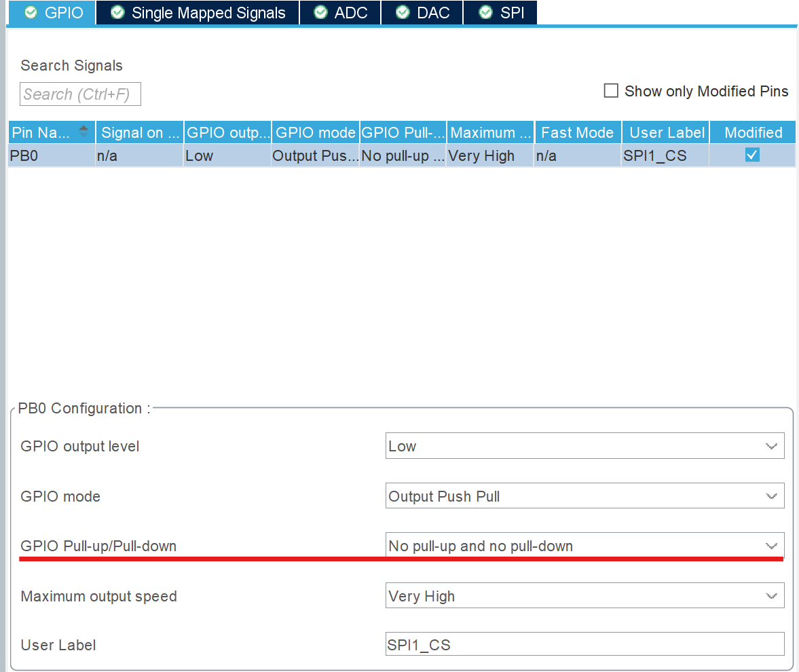The height and width of the screenshot is (672, 799).
Task: Open the DAC tab
Action: click(x=422, y=12)
